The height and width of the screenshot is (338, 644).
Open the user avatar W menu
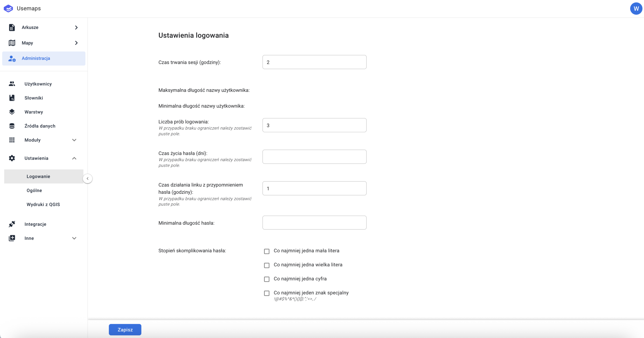click(636, 9)
